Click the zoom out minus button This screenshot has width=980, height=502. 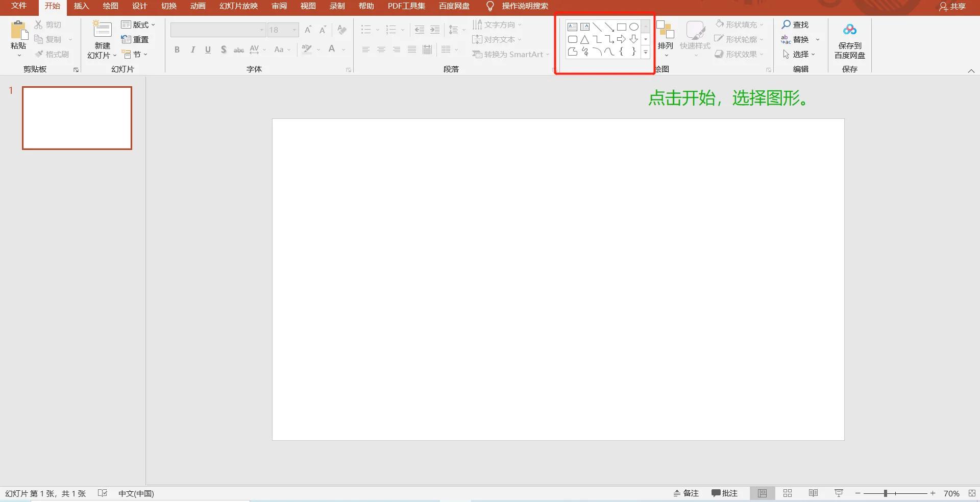[x=857, y=493]
